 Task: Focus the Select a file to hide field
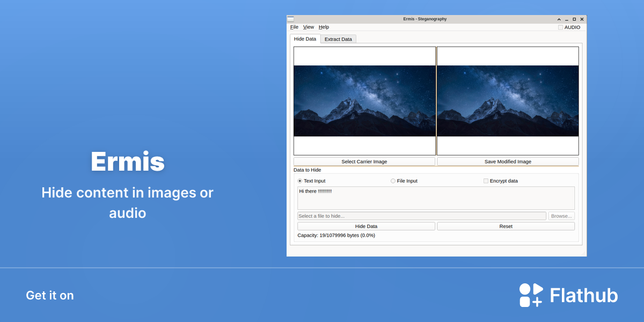click(x=422, y=216)
